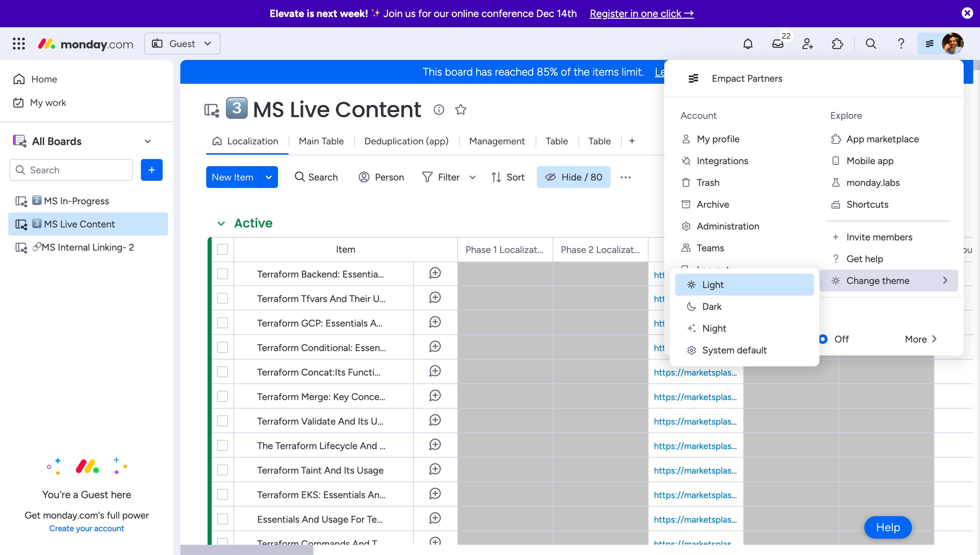The width and height of the screenshot is (980, 555).
Task: Open the apps puzzle piece icon
Action: point(837,44)
